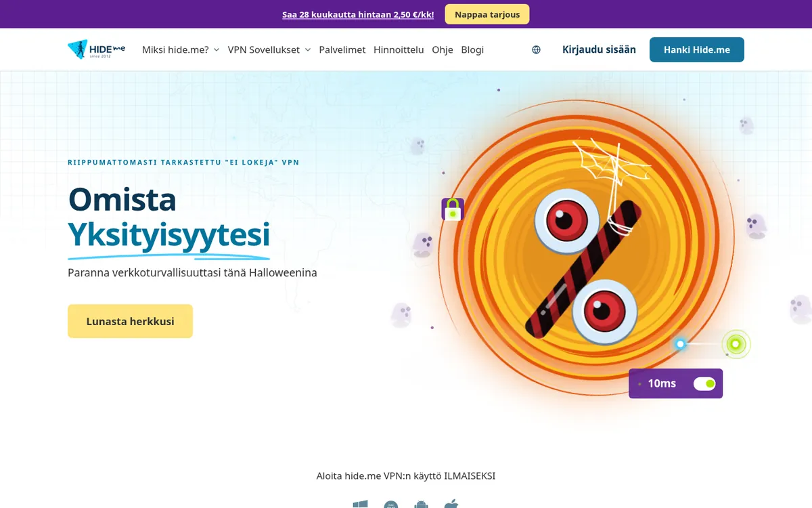Image resolution: width=812 pixels, height=508 pixels.
Task: Open the globe language selector
Action: pyautogui.click(x=537, y=49)
